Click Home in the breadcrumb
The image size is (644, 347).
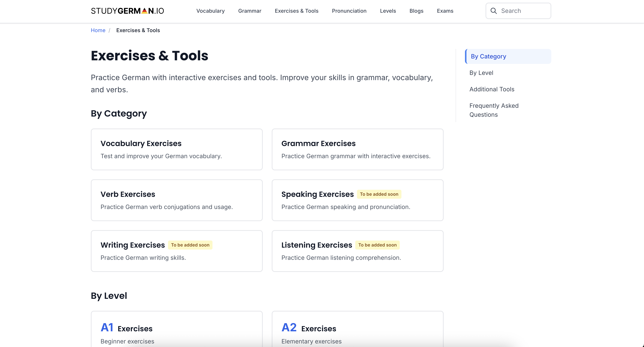pos(98,30)
